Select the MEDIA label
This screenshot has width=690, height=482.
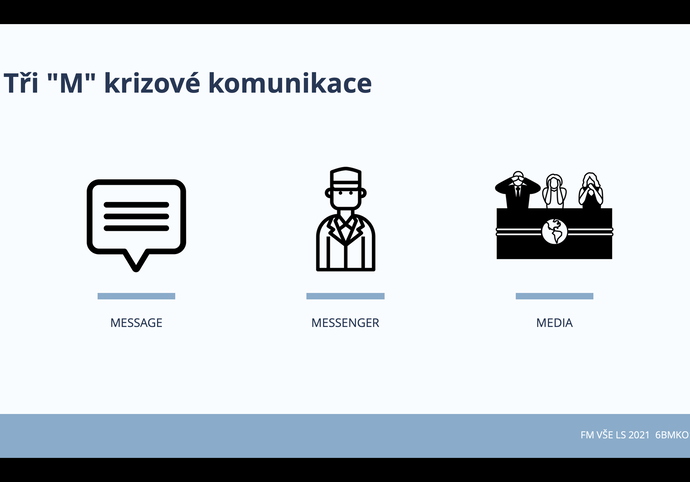tap(554, 323)
